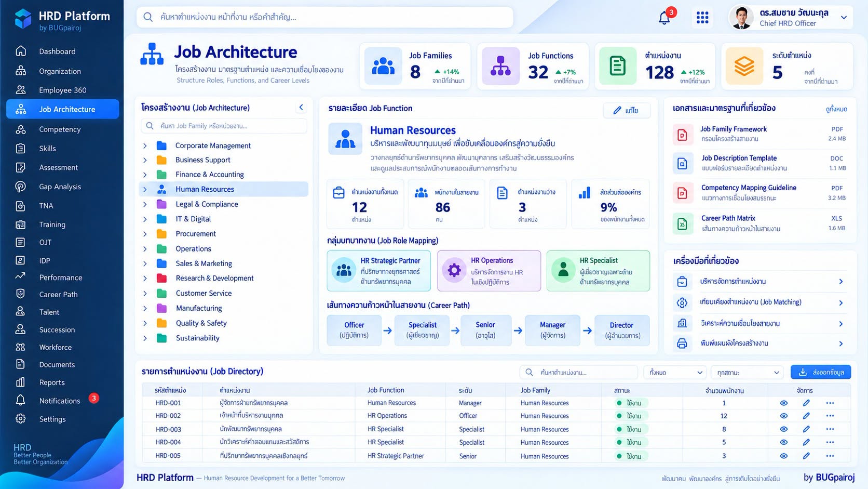
Task: Collapse the Job Architecture tree panel
Action: click(x=301, y=108)
